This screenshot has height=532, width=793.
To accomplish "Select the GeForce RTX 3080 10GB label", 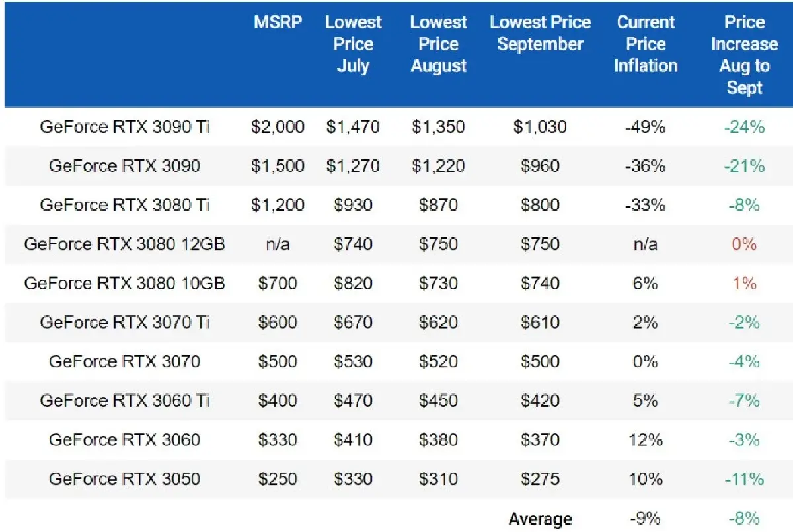I will tap(125, 283).
